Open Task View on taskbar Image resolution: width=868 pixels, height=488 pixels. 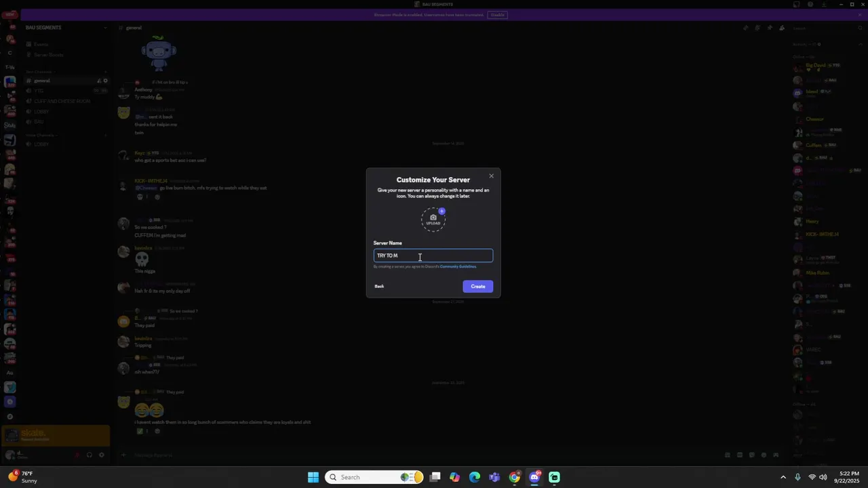point(435,477)
